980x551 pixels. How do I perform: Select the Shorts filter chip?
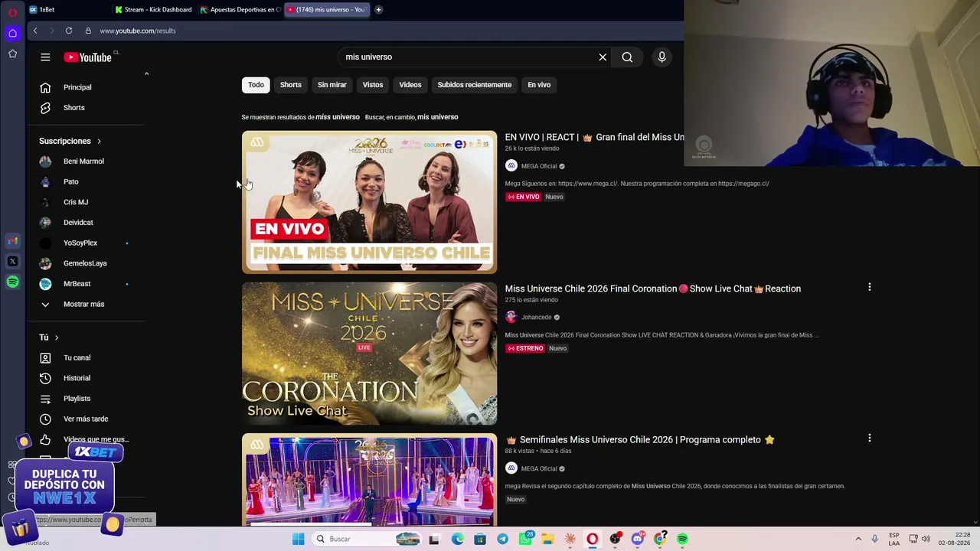291,85
